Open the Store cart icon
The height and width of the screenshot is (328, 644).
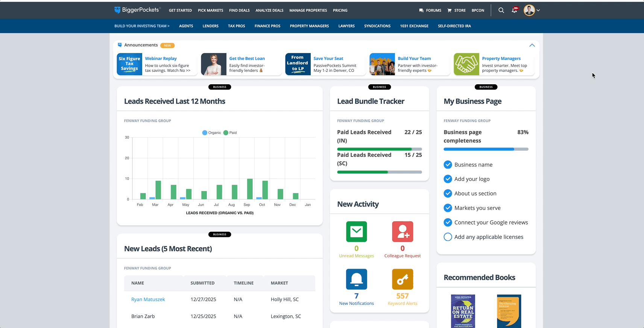coord(450,11)
